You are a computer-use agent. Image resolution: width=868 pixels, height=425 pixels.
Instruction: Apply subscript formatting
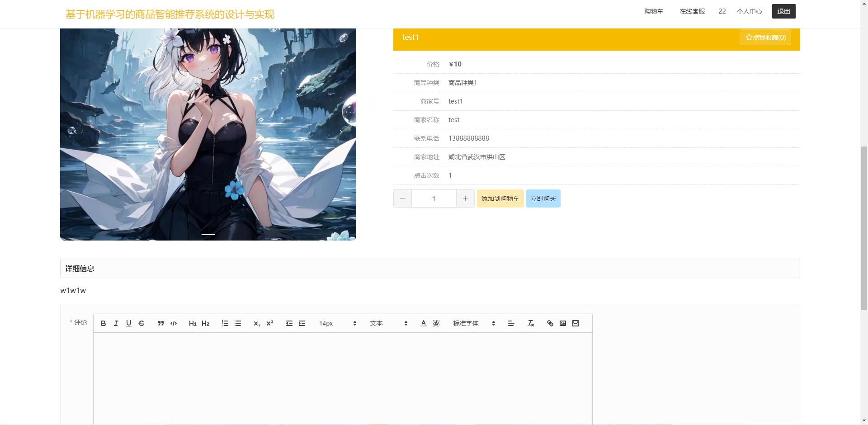257,323
